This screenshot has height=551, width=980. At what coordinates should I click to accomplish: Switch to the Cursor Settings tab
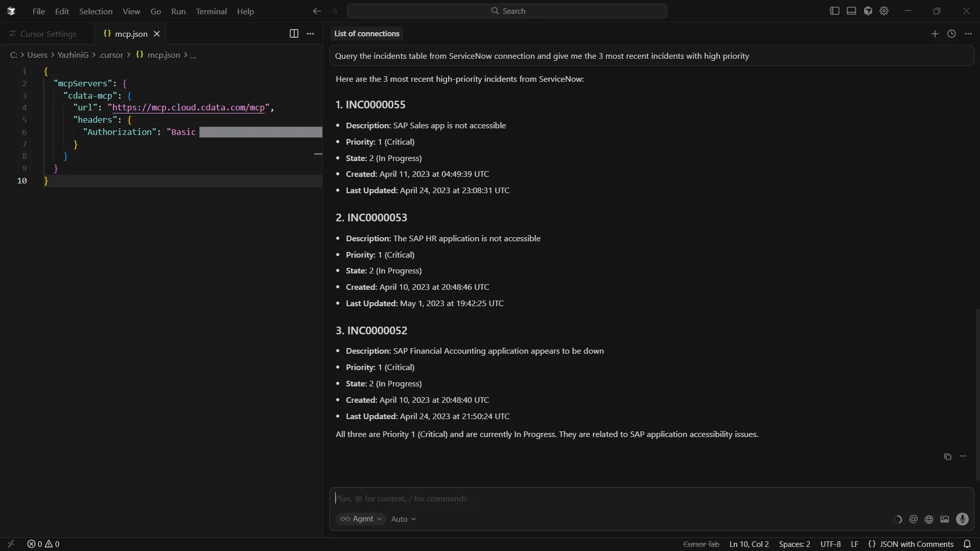[x=48, y=34]
